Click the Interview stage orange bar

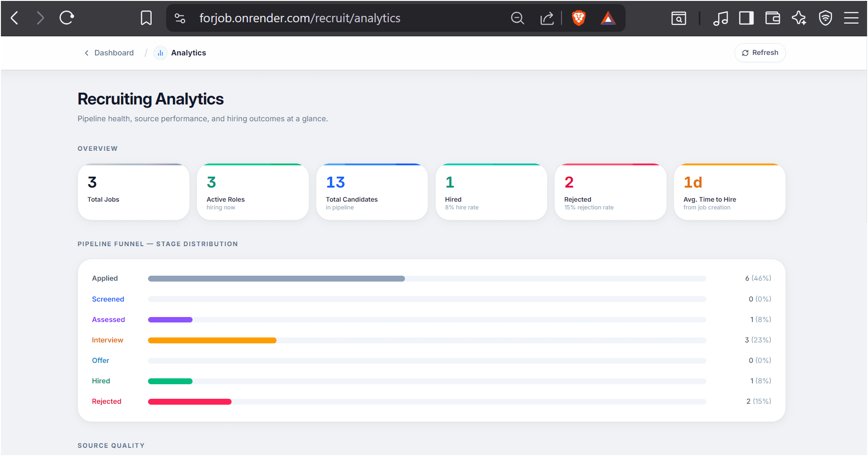pyautogui.click(x=212, y=340)
